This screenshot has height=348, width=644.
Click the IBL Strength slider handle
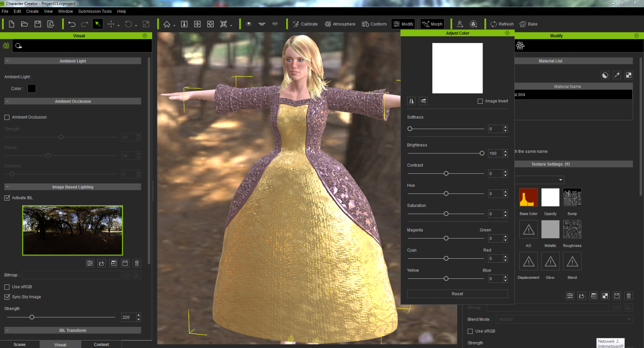pos(32,317)
